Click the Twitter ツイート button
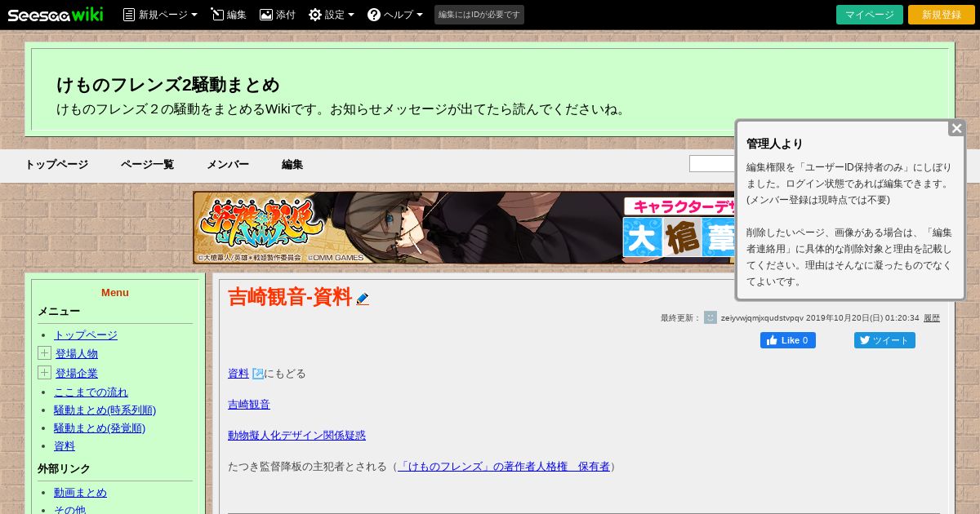980x514 pixels. (884, 340)
